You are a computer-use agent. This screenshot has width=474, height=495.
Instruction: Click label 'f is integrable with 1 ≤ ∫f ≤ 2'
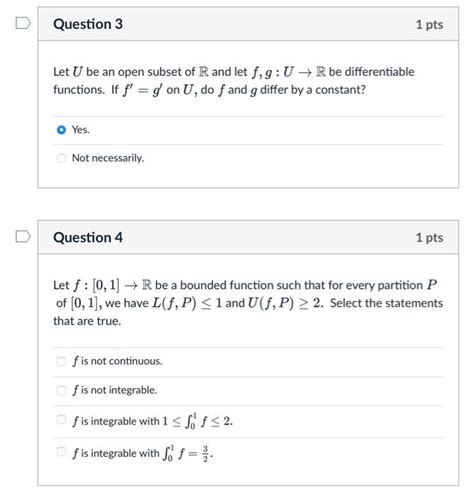coord(152,421)
